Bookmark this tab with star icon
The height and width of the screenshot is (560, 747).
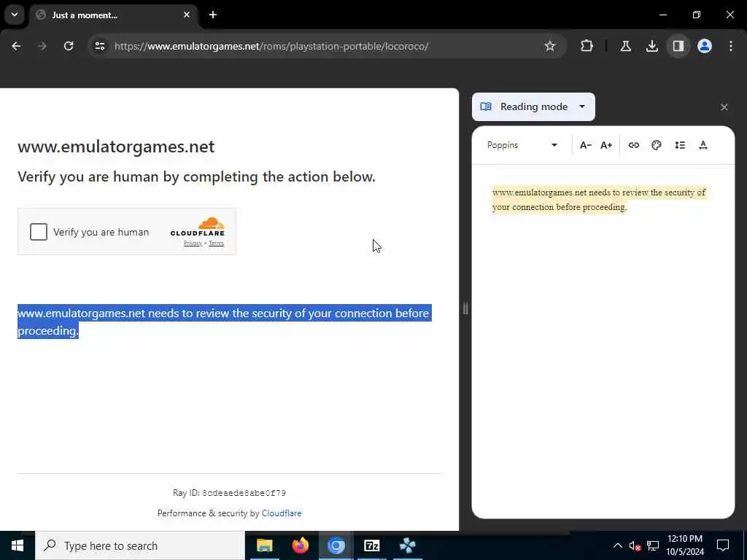[x=550, y=46]
